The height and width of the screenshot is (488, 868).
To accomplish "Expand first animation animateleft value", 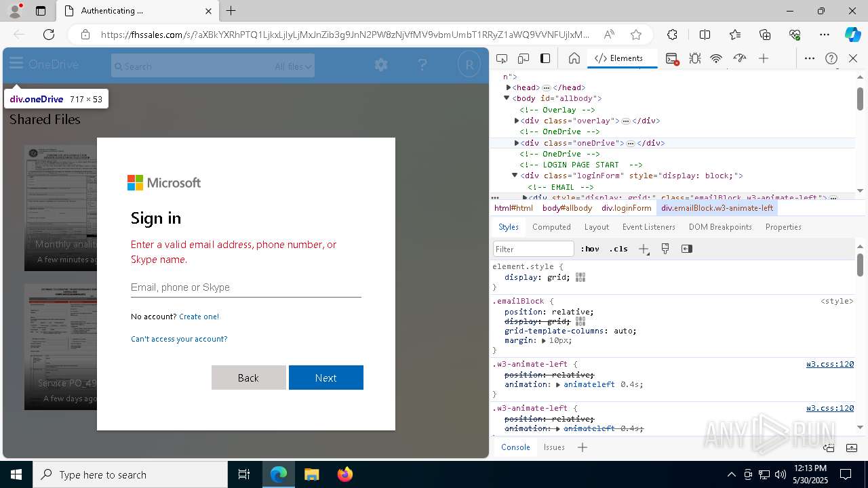I will point(558,384).
